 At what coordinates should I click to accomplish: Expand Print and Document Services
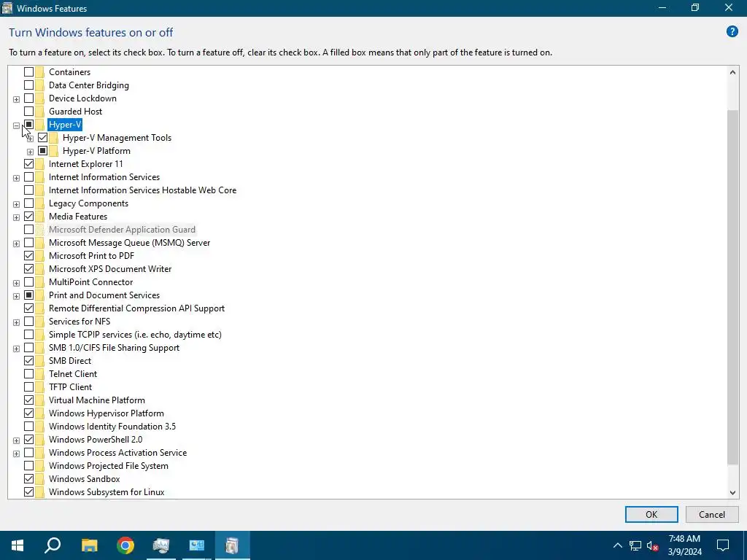tap(16, 296)
